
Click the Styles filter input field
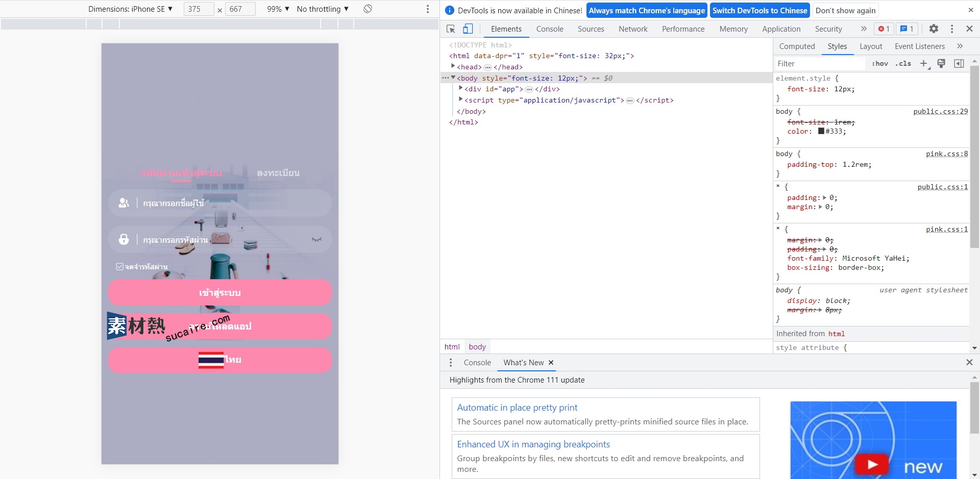pos(819,63)
